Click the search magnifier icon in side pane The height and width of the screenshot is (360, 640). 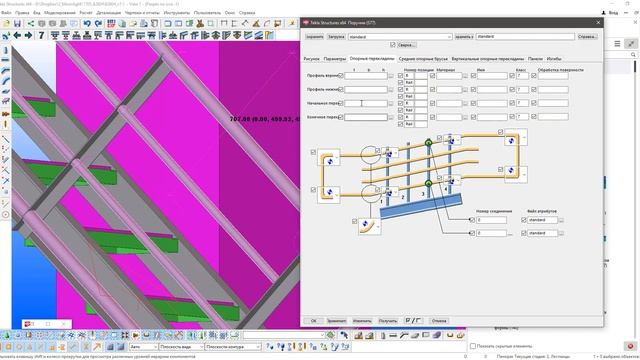click(x=633, y=54)
